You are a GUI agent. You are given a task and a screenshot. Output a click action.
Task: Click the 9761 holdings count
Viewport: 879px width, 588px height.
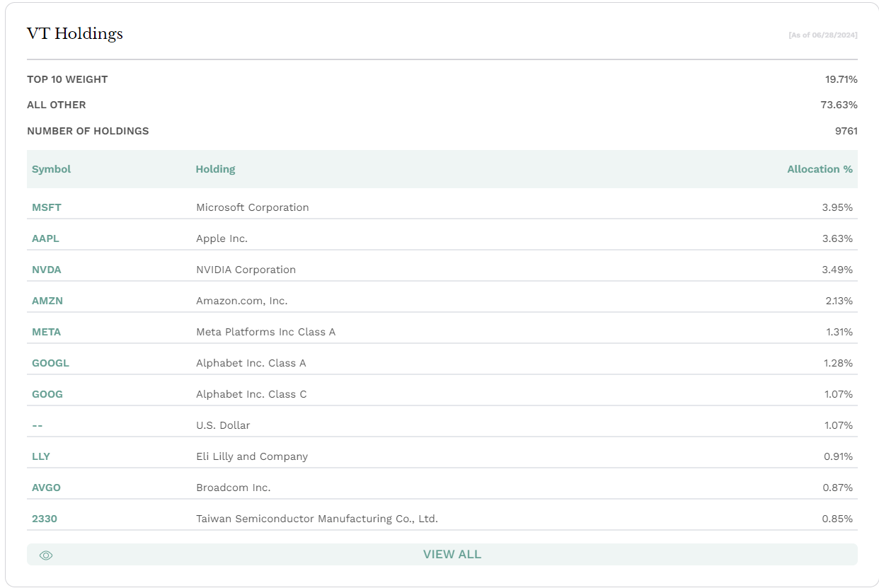click(846, 131)
